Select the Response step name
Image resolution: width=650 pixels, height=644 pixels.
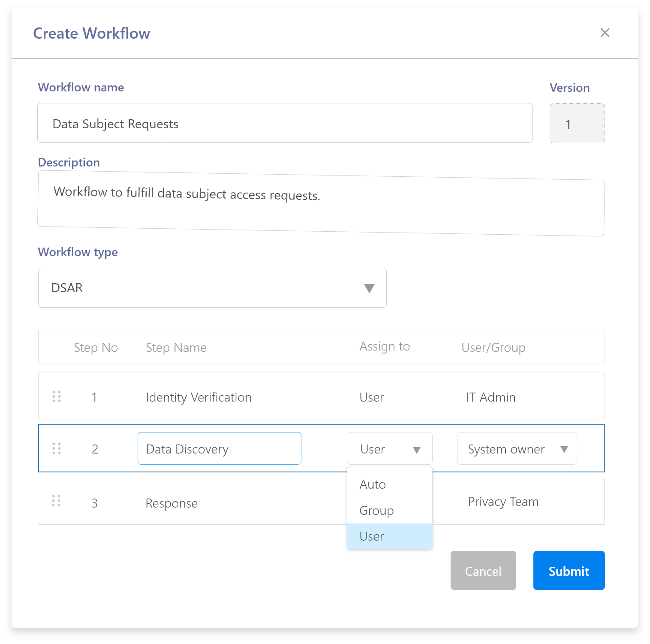coord(172,503)
